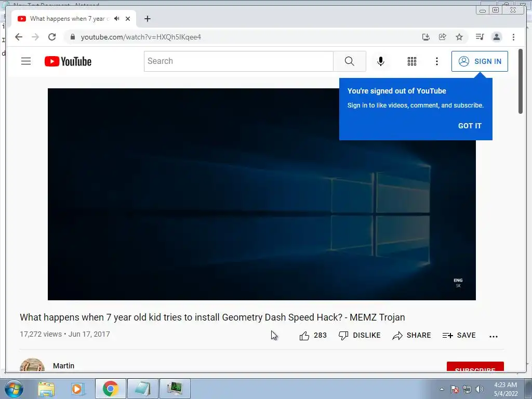Go to the YouTube home logo
The height and width of the screenshot is (399, 532).
tap(68, 61)
